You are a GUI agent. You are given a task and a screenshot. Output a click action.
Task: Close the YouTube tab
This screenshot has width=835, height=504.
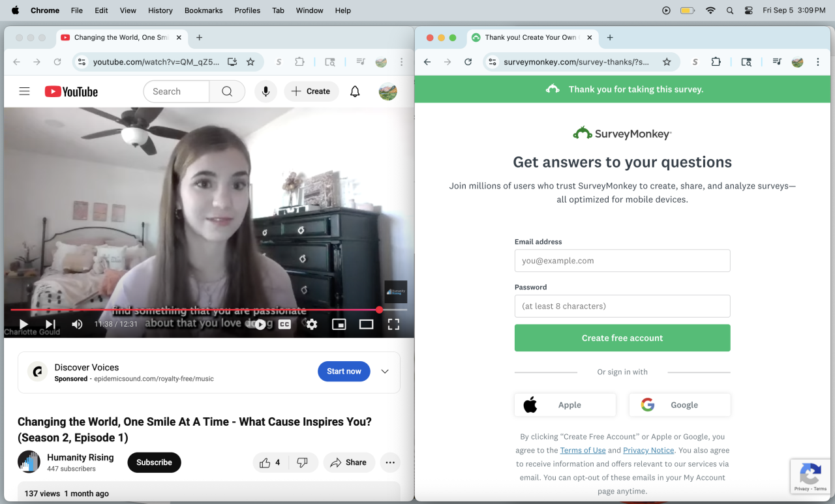click(x=179, y=38)
